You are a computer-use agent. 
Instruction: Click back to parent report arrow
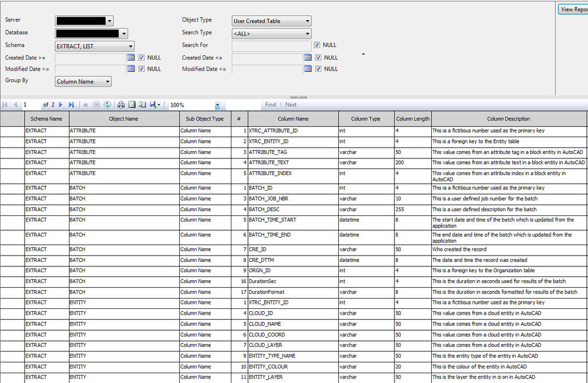(x=86, y=105)
